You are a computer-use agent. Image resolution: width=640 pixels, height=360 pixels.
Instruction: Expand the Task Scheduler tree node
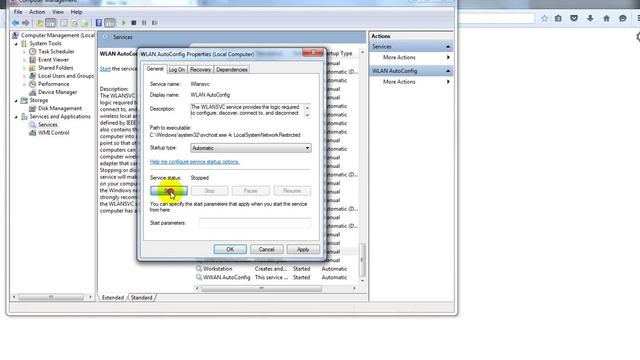point(24,52)
